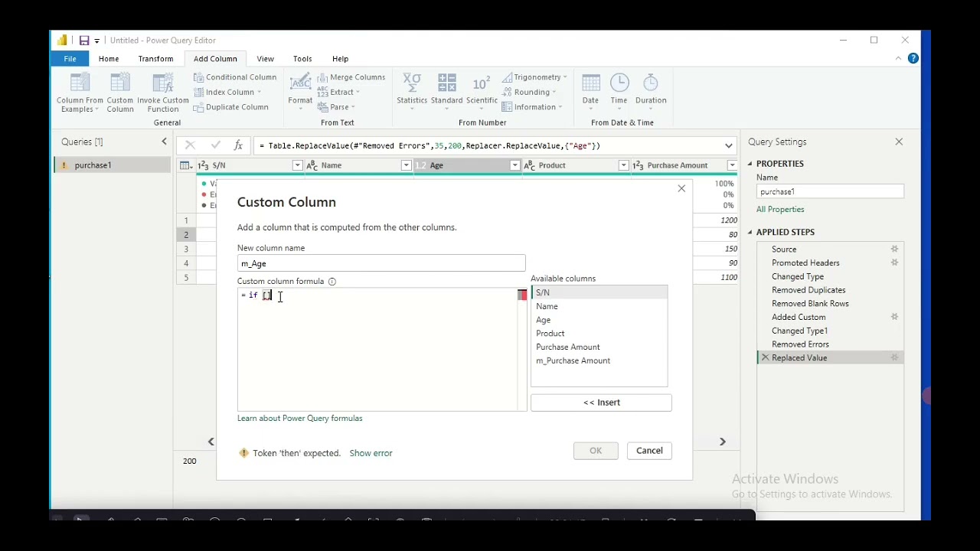The image size is (980, 551).
Task: Open All Properties link
Action: pos(780,210)
